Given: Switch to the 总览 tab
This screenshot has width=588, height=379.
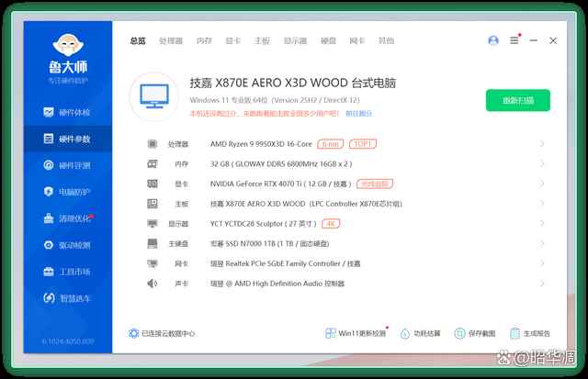Looking at the screenshot, I should coord(138,40).
